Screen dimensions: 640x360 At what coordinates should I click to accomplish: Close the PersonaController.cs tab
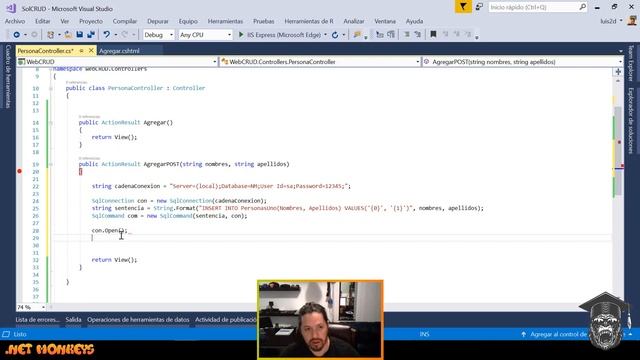91,51
